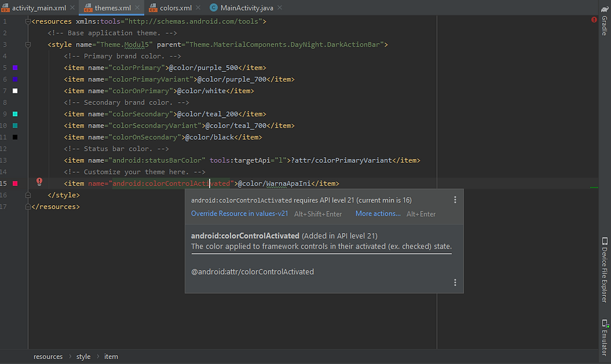
Task: Click the resources breadcrumb
Action: pos(48,357)
